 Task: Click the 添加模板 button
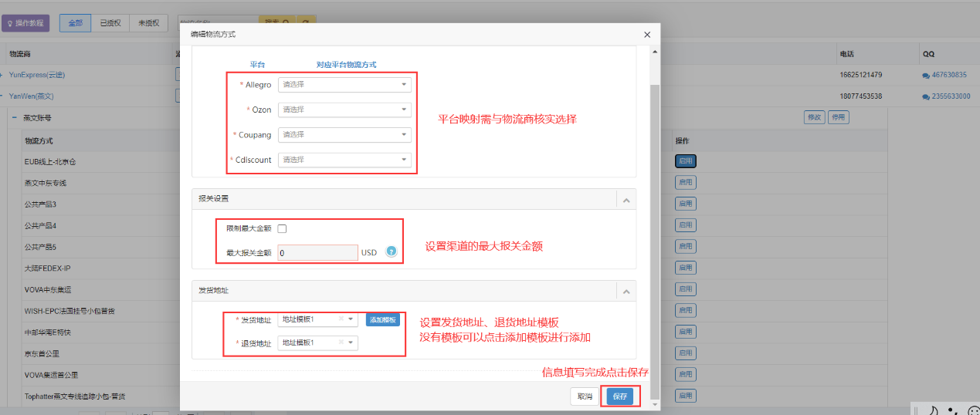pyautogui.click(x=383, y=319)
